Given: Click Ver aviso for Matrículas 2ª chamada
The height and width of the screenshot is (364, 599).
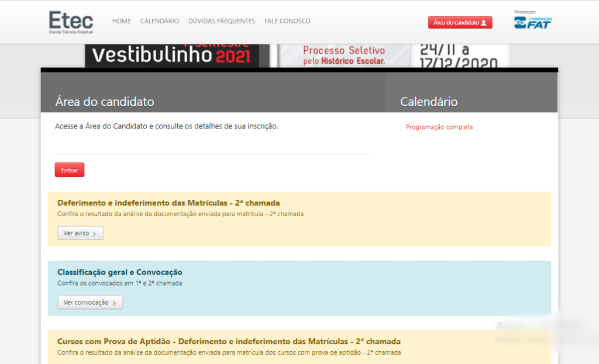Looking at the screenshot, I should point(80,233).
